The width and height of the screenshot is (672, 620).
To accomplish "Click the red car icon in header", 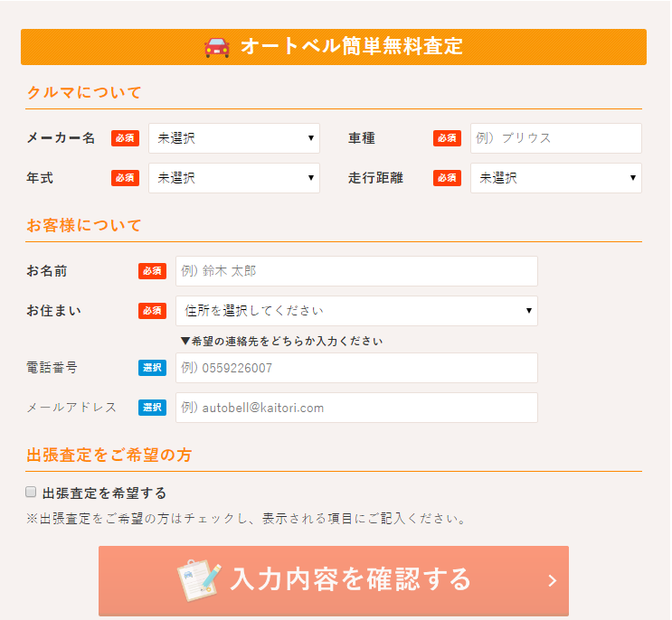I will tap(217, 47).
